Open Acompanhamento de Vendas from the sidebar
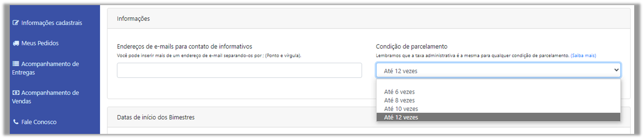This screenshot has height=139, width=644. click(46, 97)
